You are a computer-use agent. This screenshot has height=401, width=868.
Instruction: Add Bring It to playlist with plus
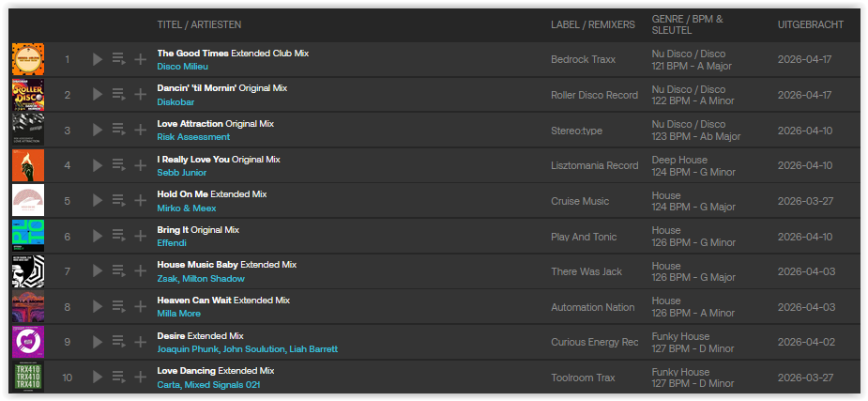click(140, 237)
